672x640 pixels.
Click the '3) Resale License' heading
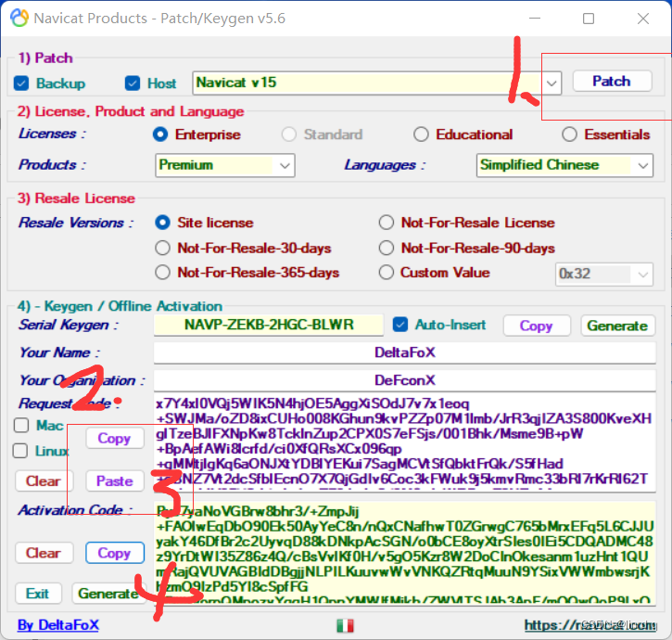pos(76,198)
